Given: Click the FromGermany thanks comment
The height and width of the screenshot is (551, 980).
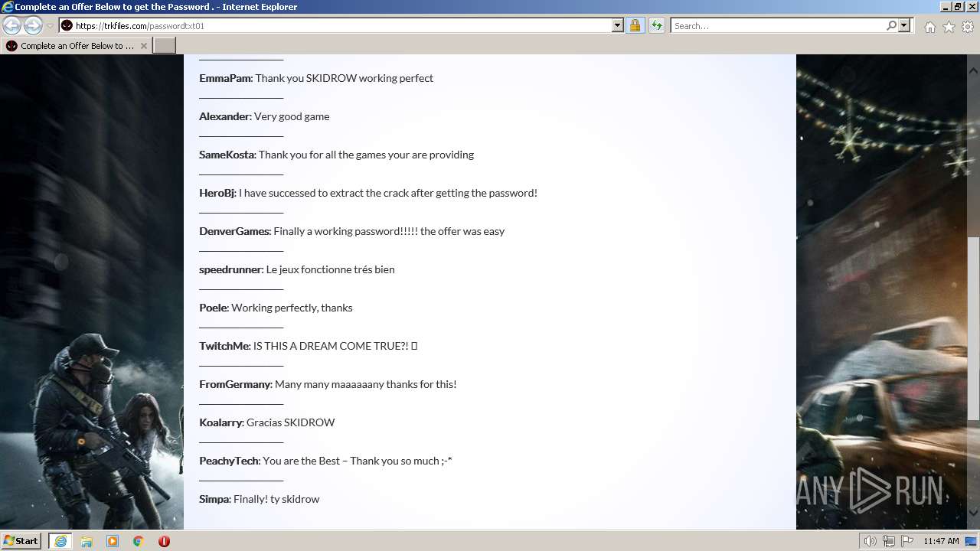Looking at the screenshot, I should click(x=328, y=384).
